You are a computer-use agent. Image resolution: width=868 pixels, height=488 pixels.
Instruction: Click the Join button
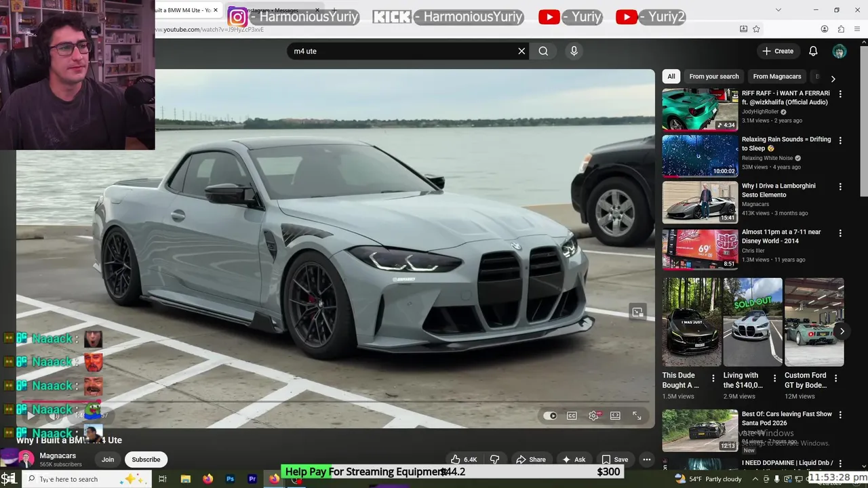click(x=108, y=460)
